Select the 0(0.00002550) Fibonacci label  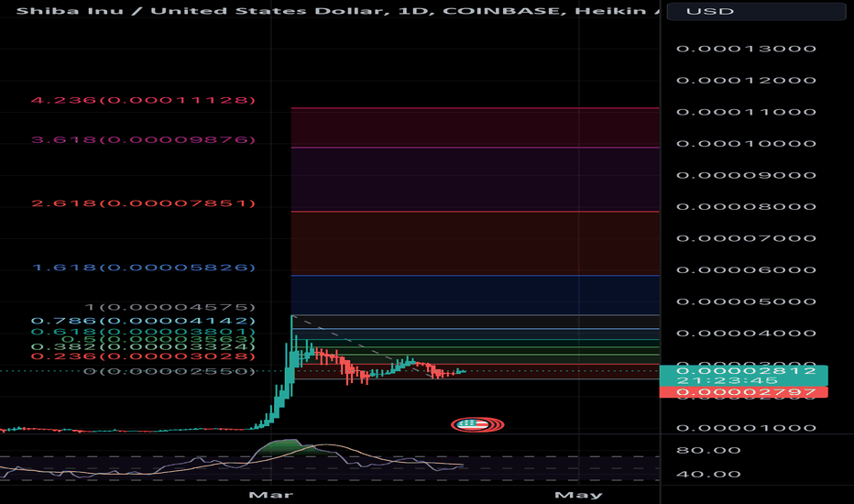[x=170, y=371]
